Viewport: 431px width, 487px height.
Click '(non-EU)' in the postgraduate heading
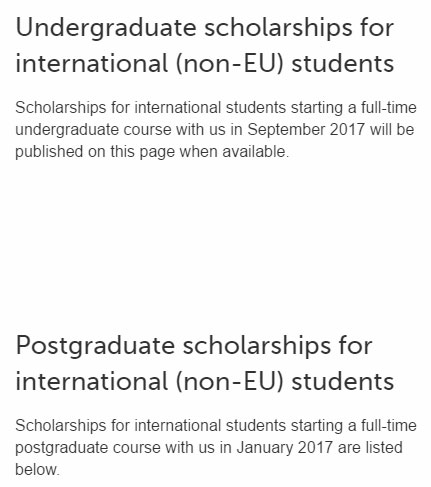point(230,381)
